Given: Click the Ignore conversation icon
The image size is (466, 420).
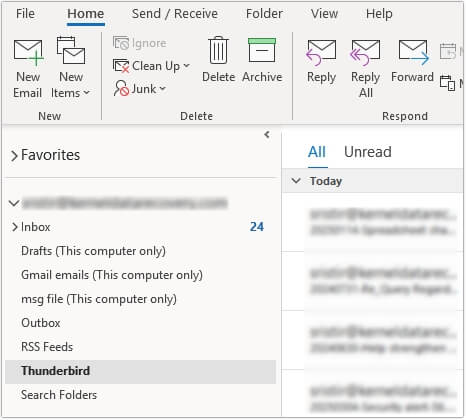Looking at the screenshot, I should (x=121, y=43).
